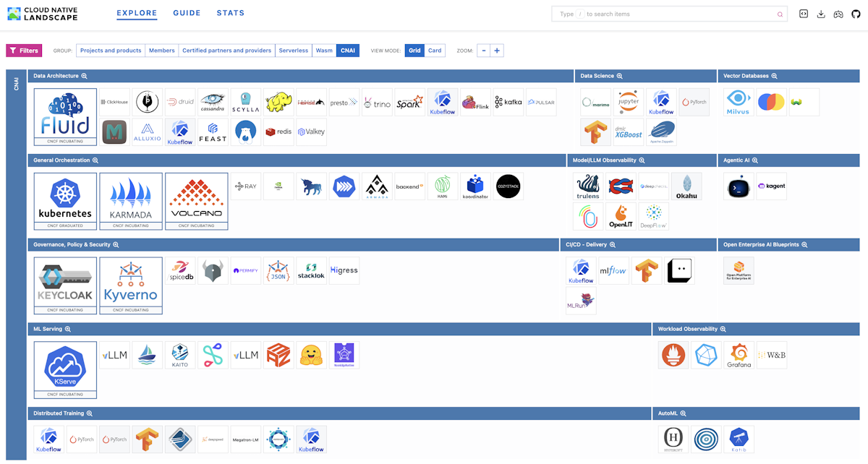The width and height of the screenshot is (868, 464).
Task: Open the Stats tab
Action: click(230, 13)
